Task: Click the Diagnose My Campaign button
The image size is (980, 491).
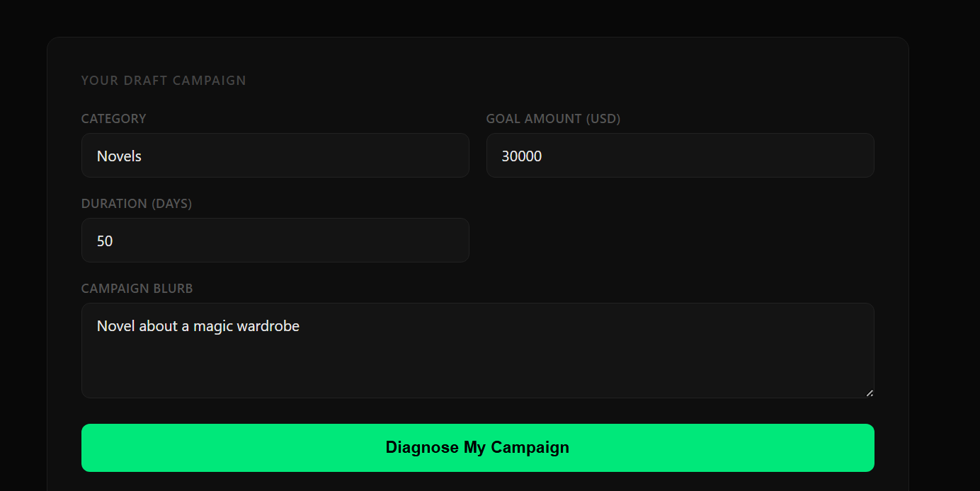Action: click(477, 448)
